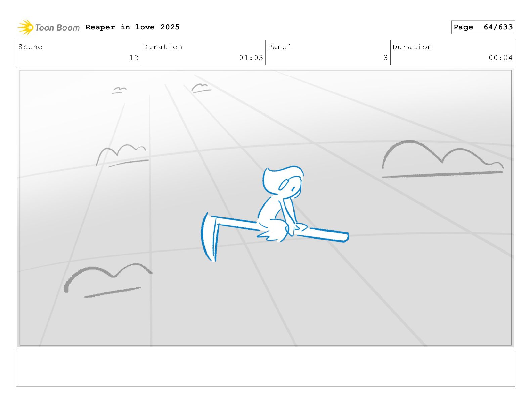Click the Panel label

[x=280, y=47]
